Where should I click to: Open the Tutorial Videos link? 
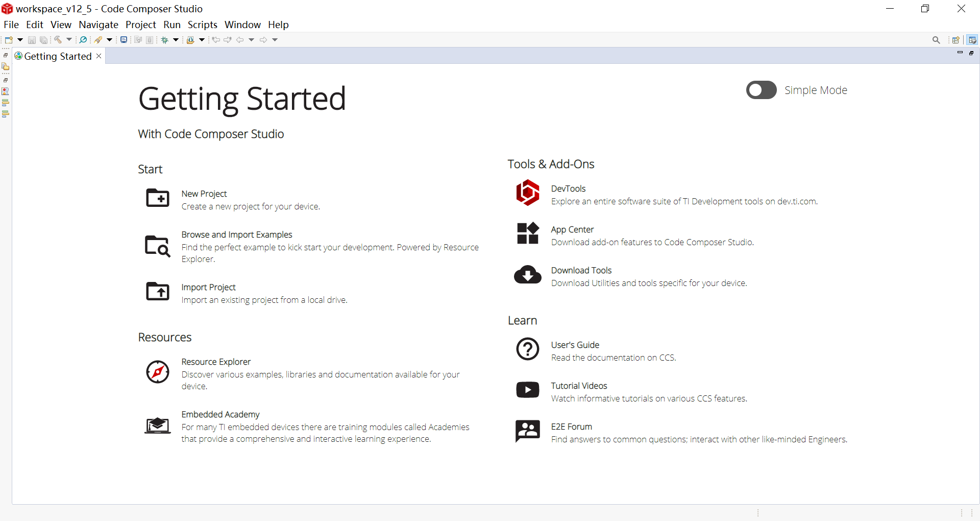click(579, 386)
